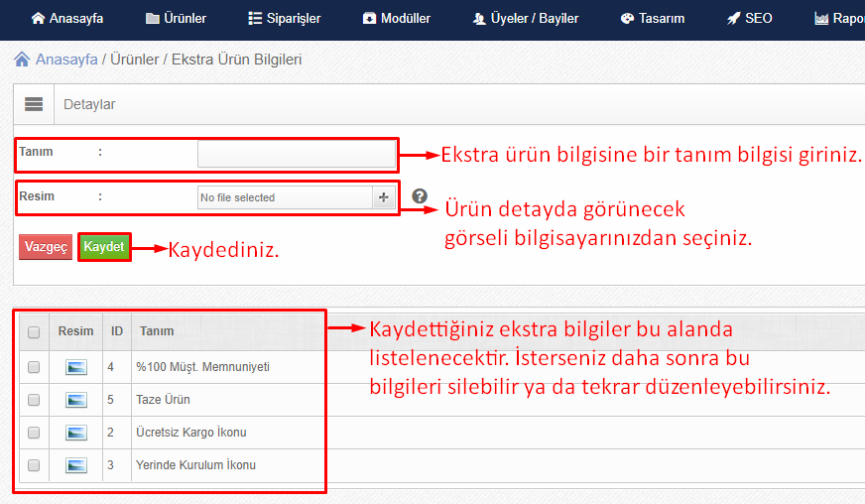Click the hamburger icon beside Detaylar
The image size is (865, 504).
click(x=34, y=104)
